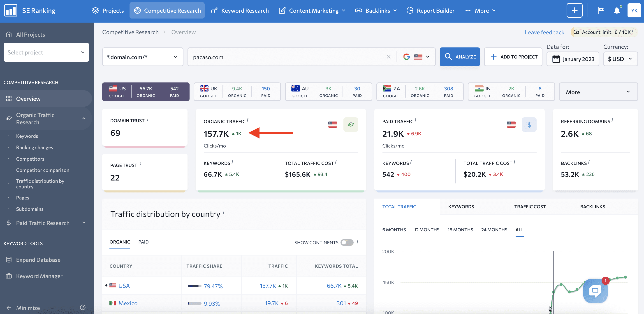Select the ZA Google region card

click(x=420, y=92)
